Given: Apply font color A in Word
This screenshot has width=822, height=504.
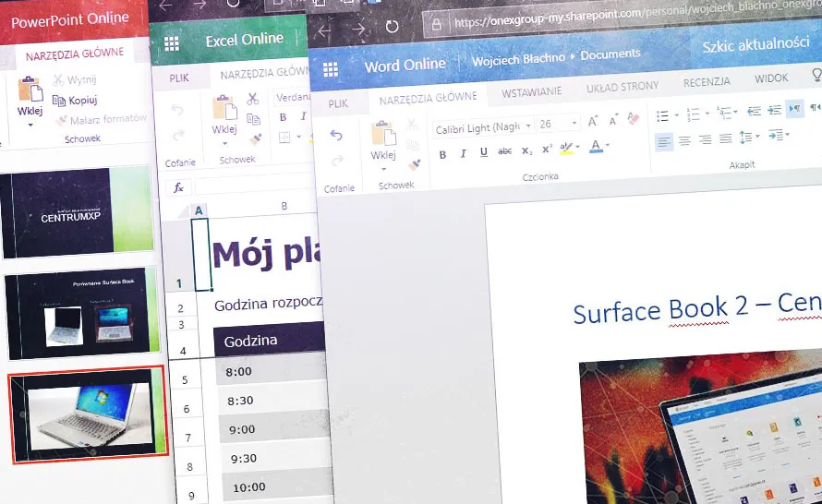Looking at the screenshot, I should pyautogui.click(x=596, y=146).
